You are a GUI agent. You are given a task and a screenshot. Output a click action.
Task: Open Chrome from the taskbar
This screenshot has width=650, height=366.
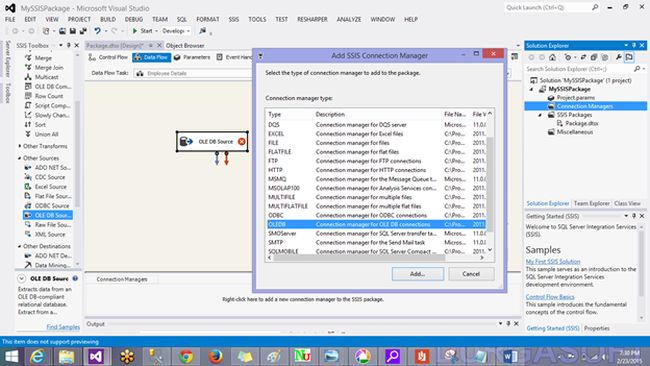tap(186, 356)
